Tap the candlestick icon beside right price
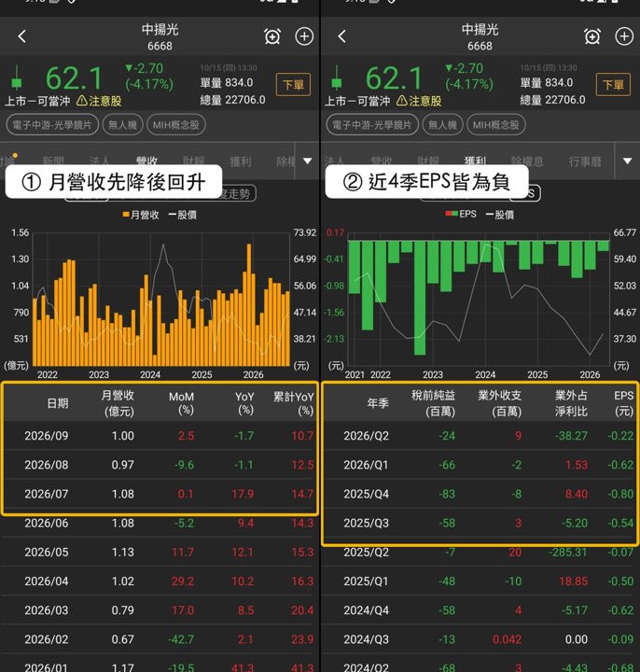The image size is (640, 672). [337, 78]
